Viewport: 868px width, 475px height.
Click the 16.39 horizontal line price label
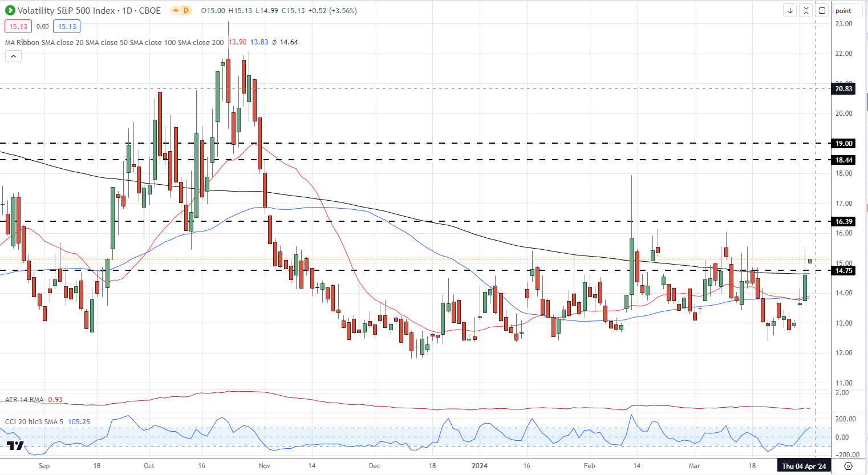point(843,222)
